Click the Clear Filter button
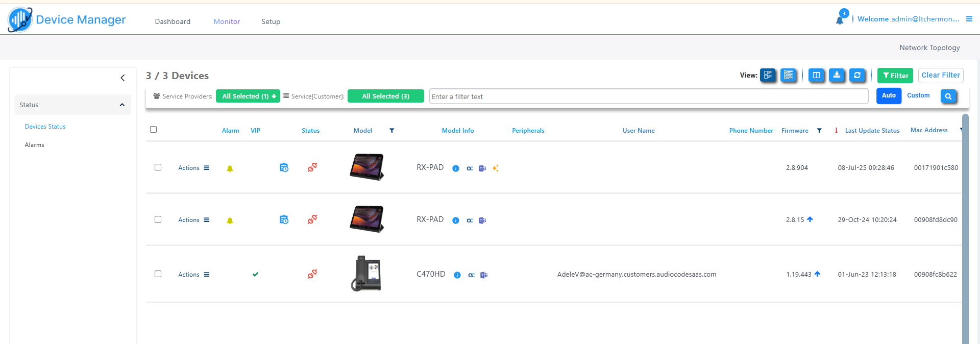 click(x=940, y=76)
